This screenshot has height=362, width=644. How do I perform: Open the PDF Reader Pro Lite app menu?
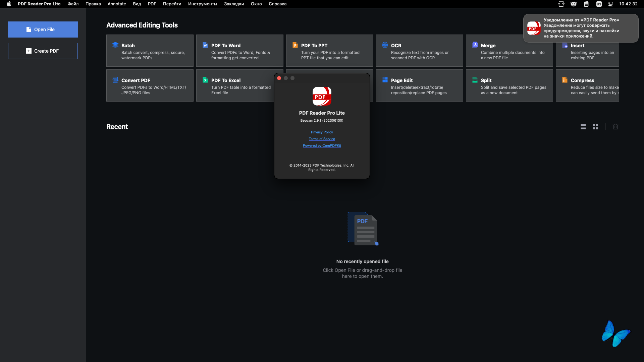[x=39, y=4]
